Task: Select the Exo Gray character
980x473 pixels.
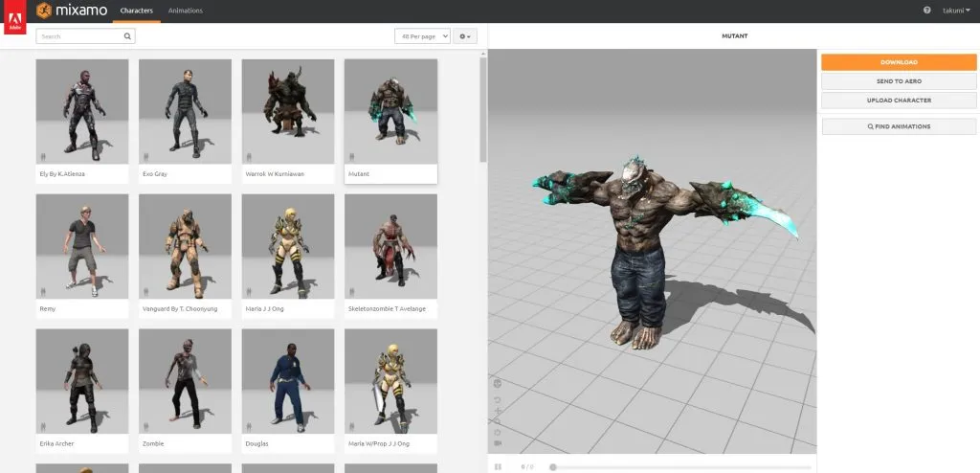Action: [185, 122]
